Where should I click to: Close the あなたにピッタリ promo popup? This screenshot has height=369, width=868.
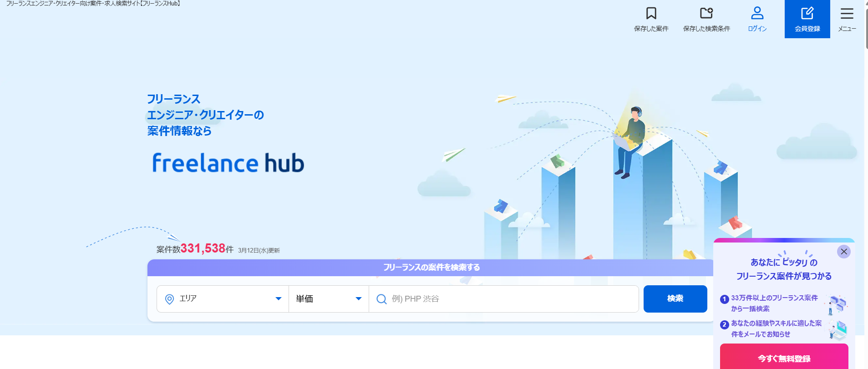[843, 252]
